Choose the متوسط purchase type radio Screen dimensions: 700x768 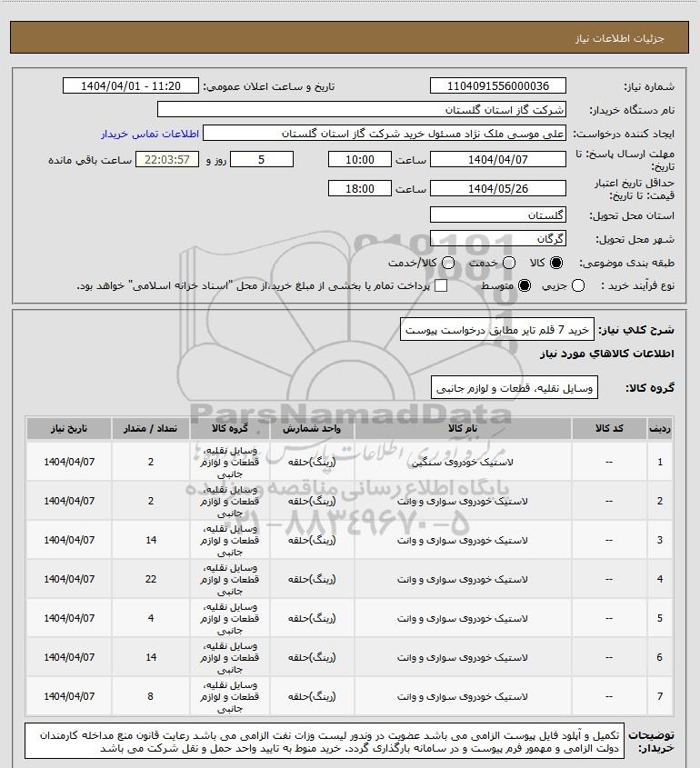point(525,285)
